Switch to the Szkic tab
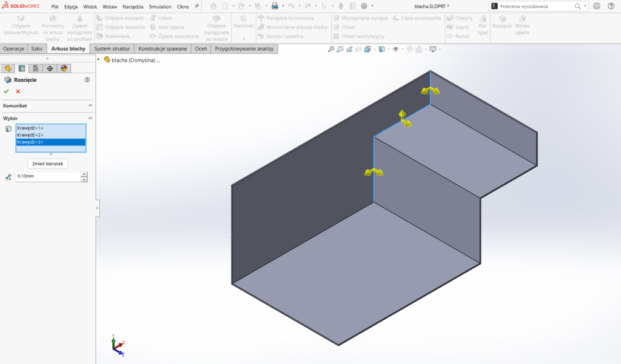The height and width of the screenshot is (364, 621). pyautogui.click(x=37, y=48)
